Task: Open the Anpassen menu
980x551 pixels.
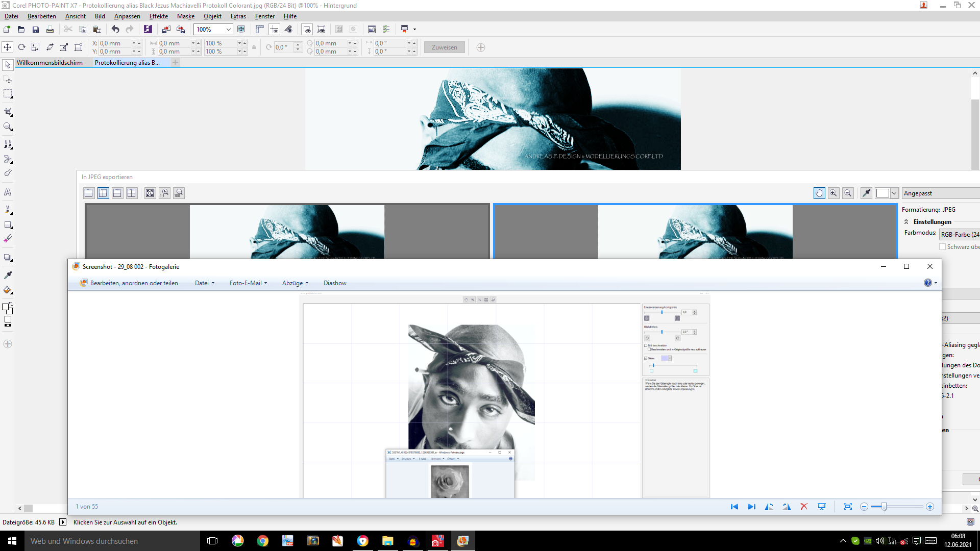Action: point(127,16)
